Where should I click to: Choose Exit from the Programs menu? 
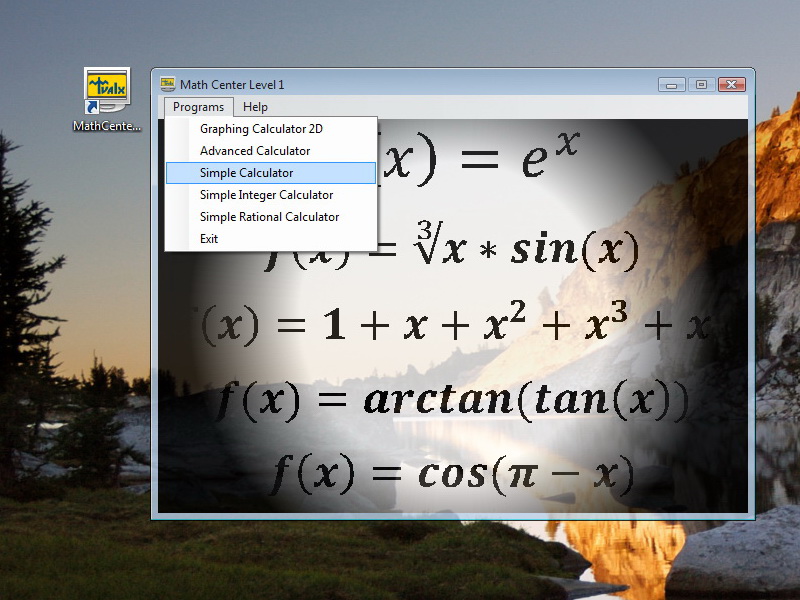271,239
